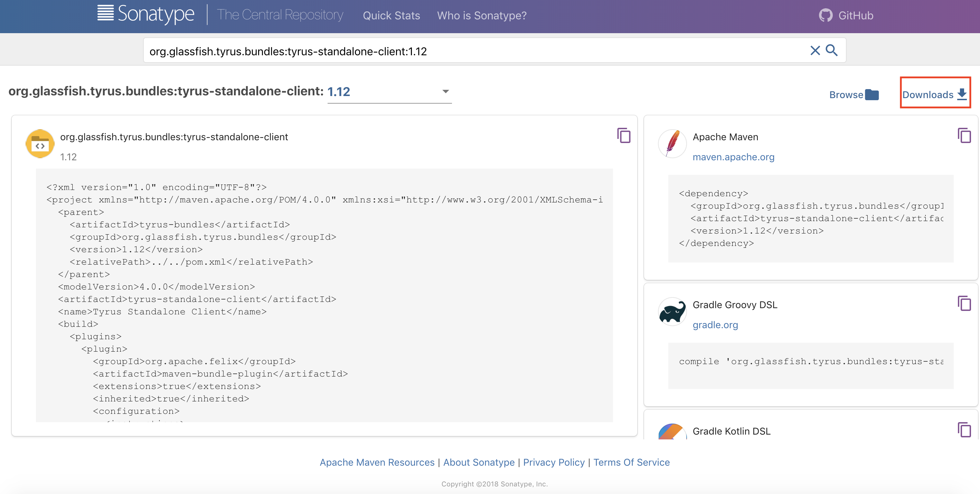
Task: Copy Gradle Groovy DSL snippet
Action: click(964, 303)
